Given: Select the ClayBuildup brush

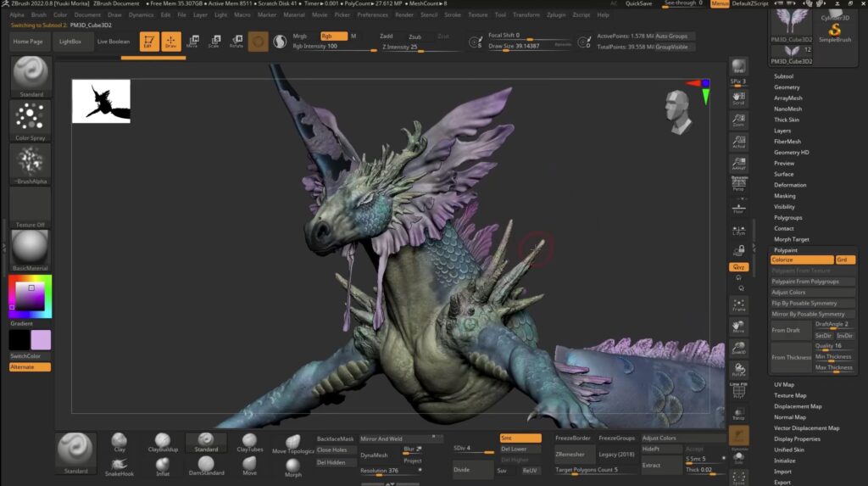Looking at the screenshot, I should 162,439.
